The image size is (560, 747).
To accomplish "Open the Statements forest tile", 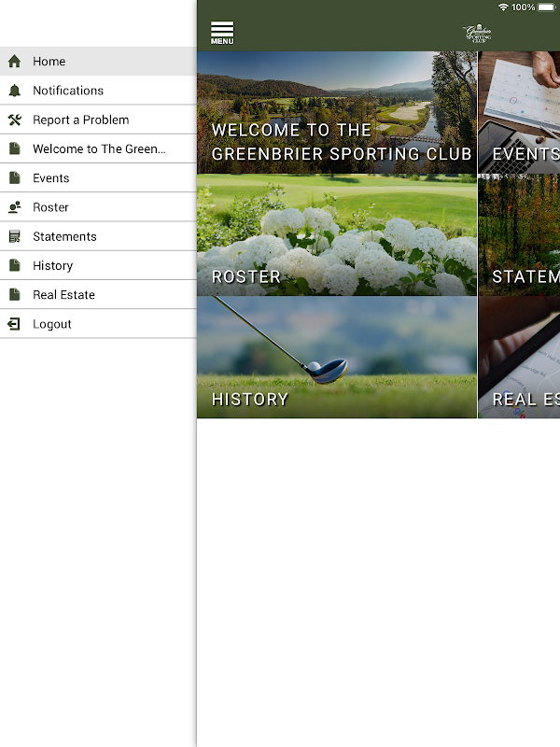I will pos(519,235).
